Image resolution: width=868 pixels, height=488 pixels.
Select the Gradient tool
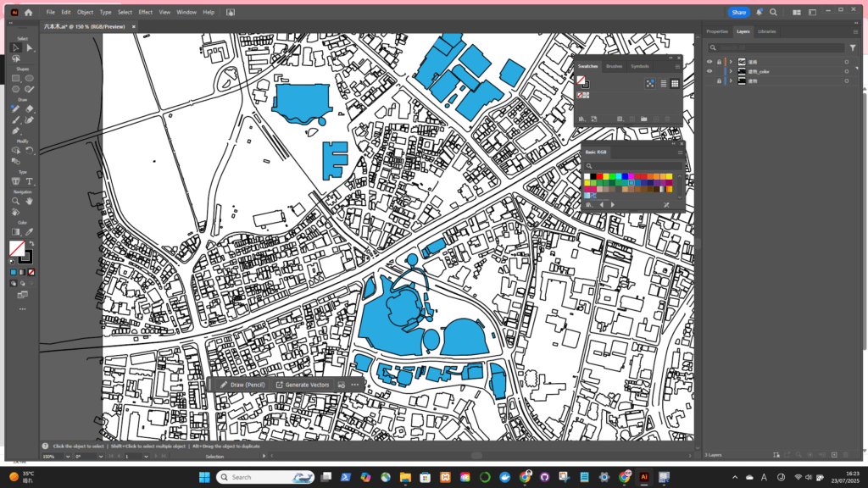[x=15, y=231]
